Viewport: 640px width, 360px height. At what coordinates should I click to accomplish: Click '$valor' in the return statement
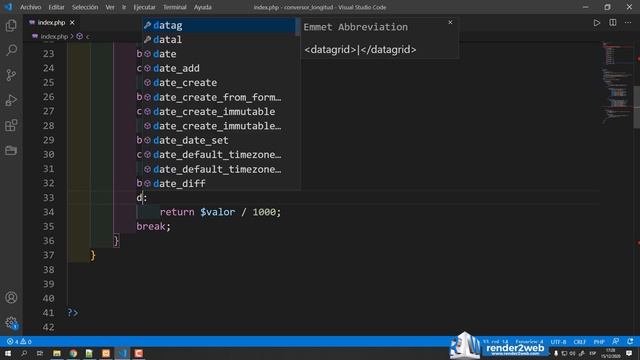tap(218, 212)
